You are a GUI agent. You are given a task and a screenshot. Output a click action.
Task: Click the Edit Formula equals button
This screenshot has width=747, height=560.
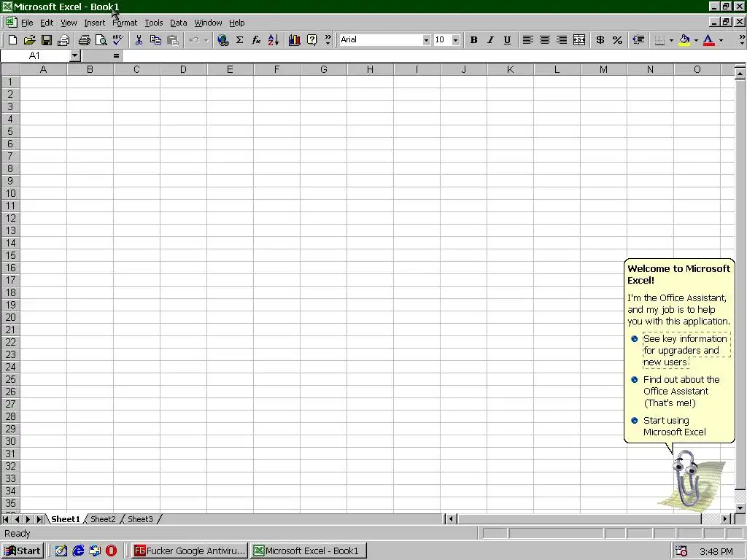(116, 55)
